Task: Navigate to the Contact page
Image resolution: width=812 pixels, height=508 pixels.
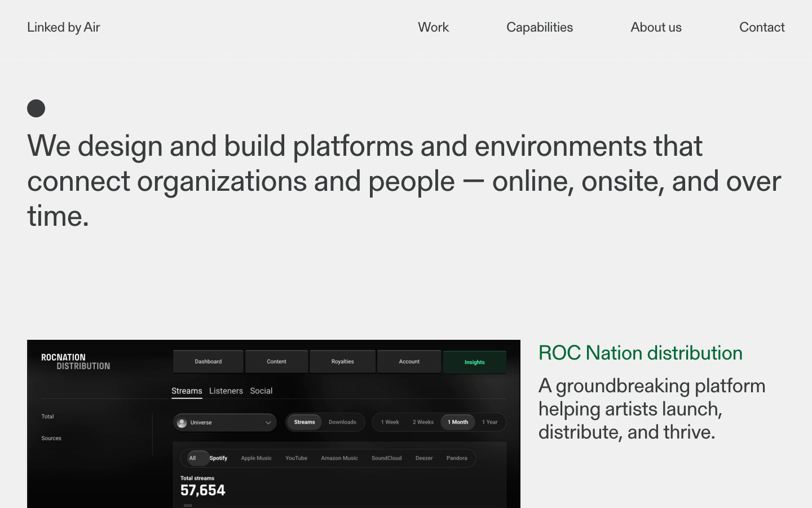Action: point(762,27)
